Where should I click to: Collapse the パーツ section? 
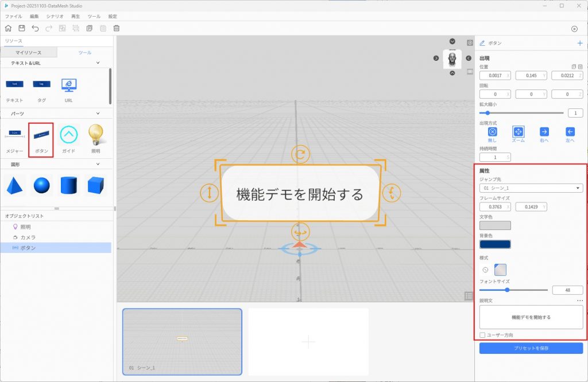pos(98,114)
